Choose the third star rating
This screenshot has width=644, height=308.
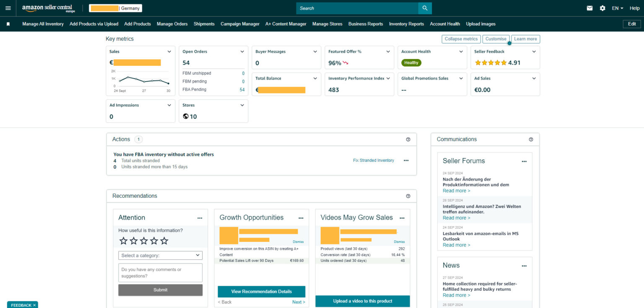point(144,241)
